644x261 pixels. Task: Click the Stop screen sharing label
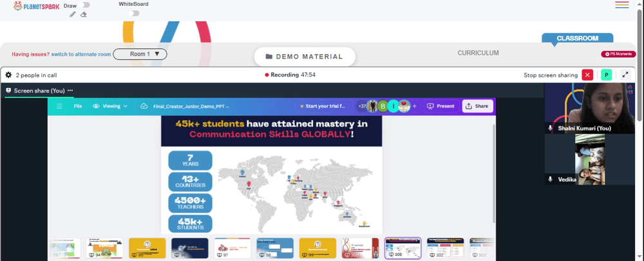click(x=551, y=75)
